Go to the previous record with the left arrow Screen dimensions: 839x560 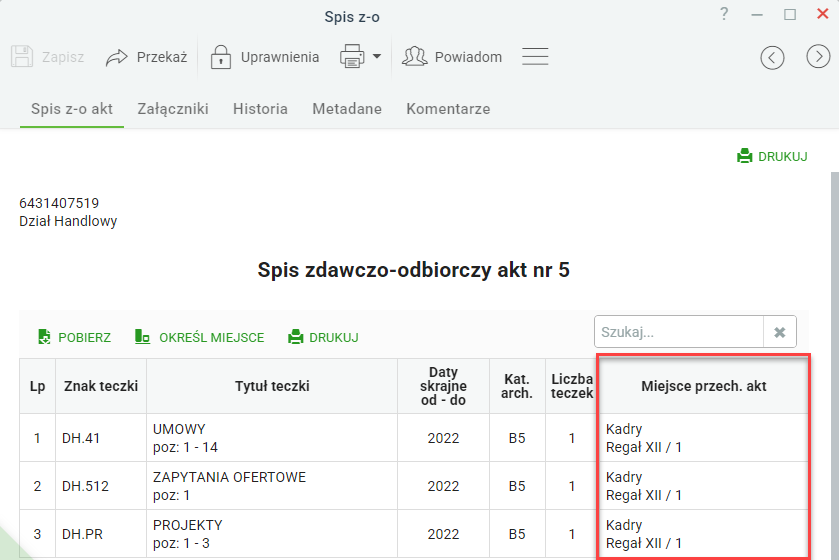point(772,57)
